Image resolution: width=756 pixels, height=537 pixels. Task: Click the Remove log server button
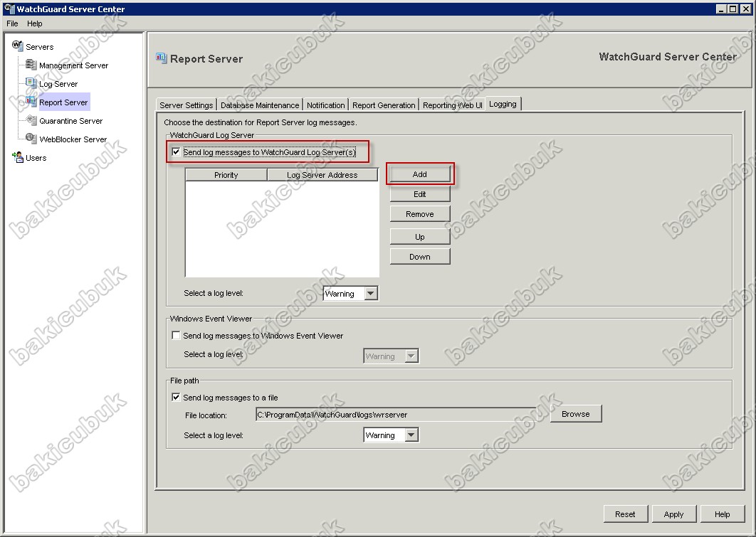[420, 214]
